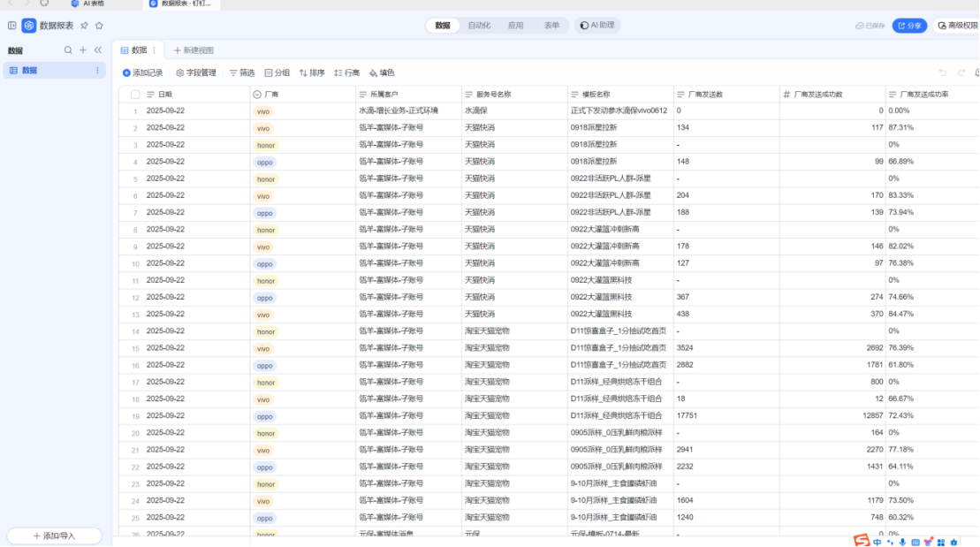Toggle the sidebar panel icon beside the logo
This screenshot has height=547, width=980.
(x=11, y=26)
